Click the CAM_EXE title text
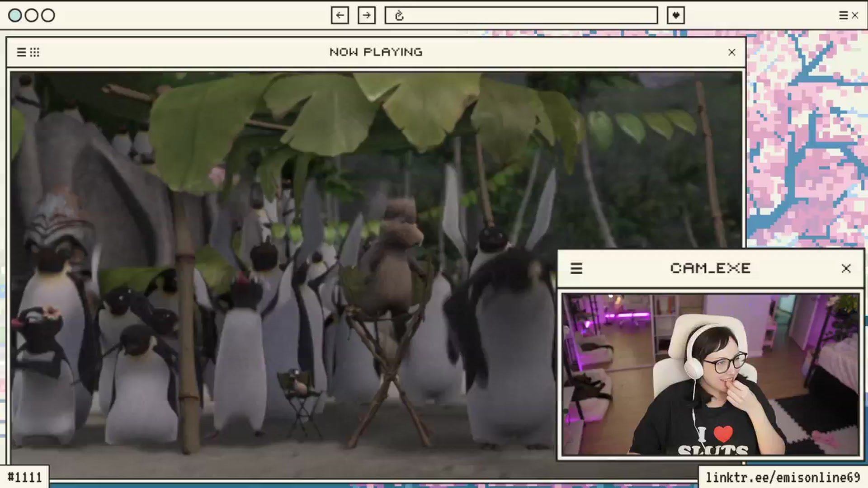 [x=711, y=268]
